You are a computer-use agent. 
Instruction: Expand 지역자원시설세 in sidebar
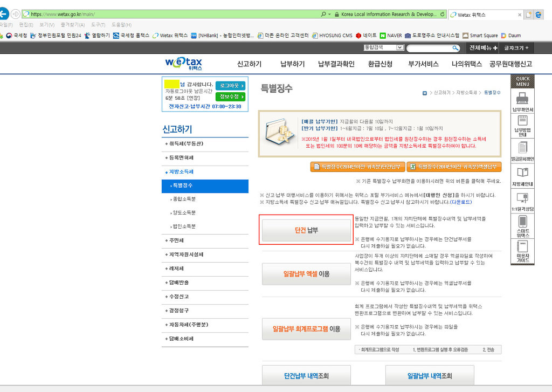(x=184, y=255)
